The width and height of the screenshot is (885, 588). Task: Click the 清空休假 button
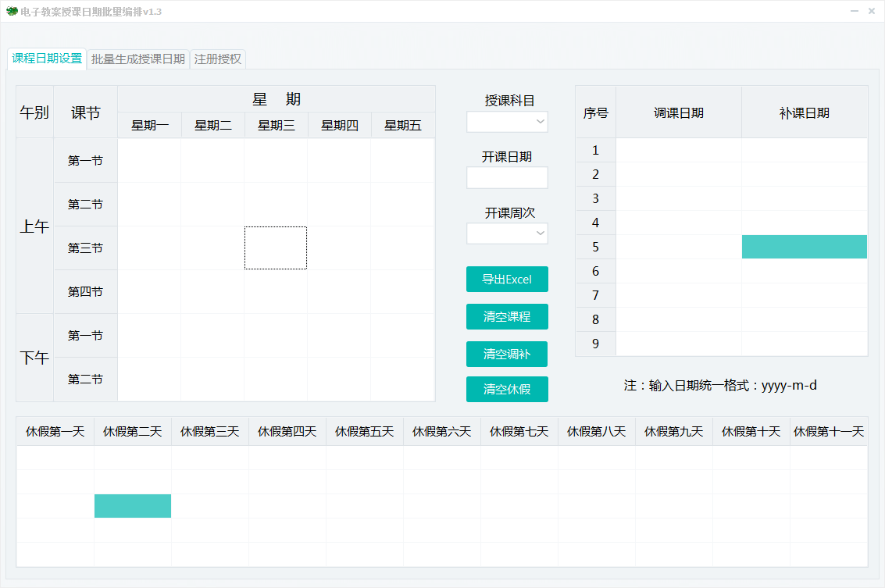(507, 389)
